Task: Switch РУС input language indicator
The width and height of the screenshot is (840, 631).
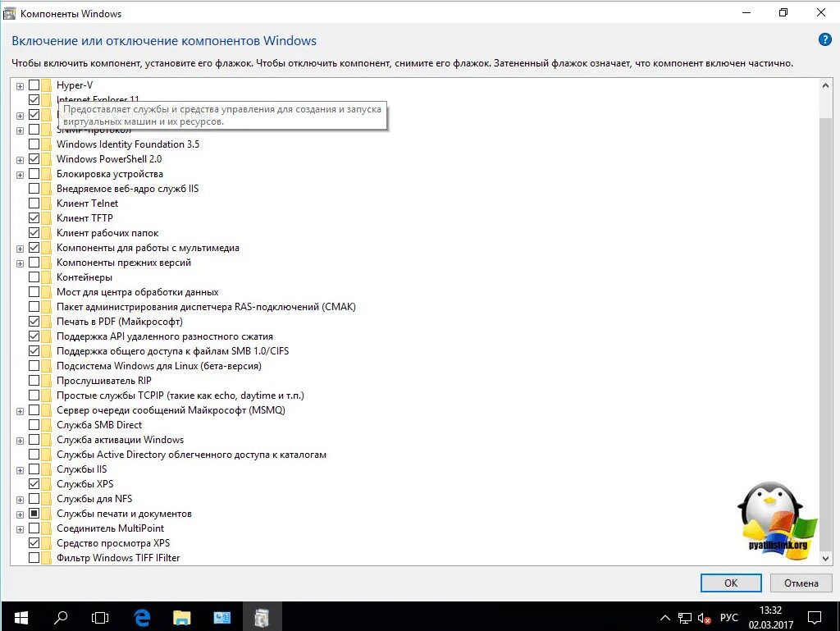Action: point(728,618)
